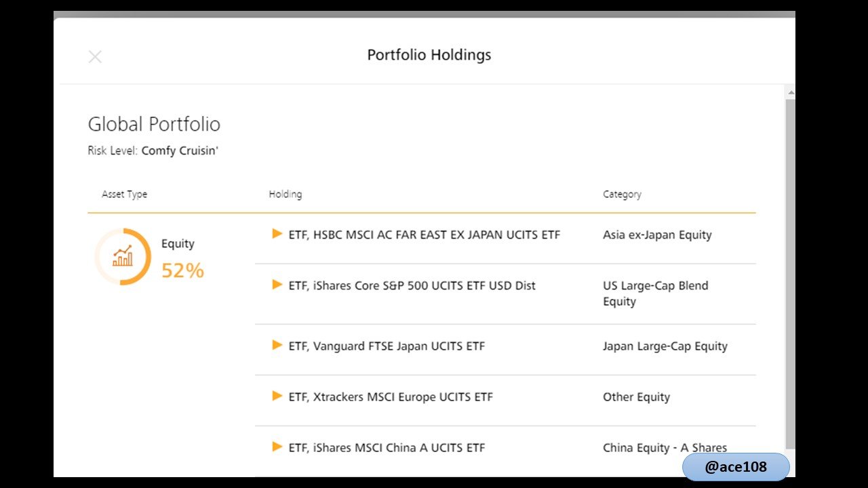The height and width of the screenshot is (488, 868).
Task: Open the HSBC MSCI AC FAR EAST EX JAPAN holding
Action: point(425,235)
